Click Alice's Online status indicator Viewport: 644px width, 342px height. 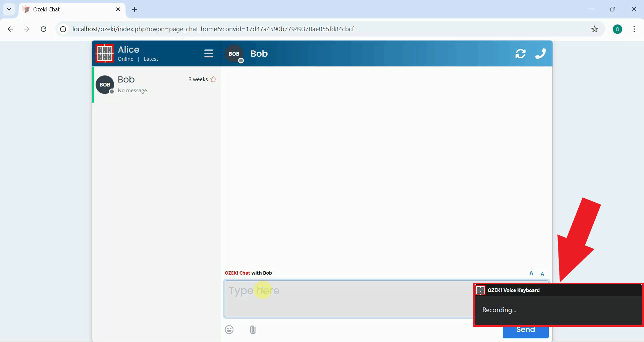125,59
